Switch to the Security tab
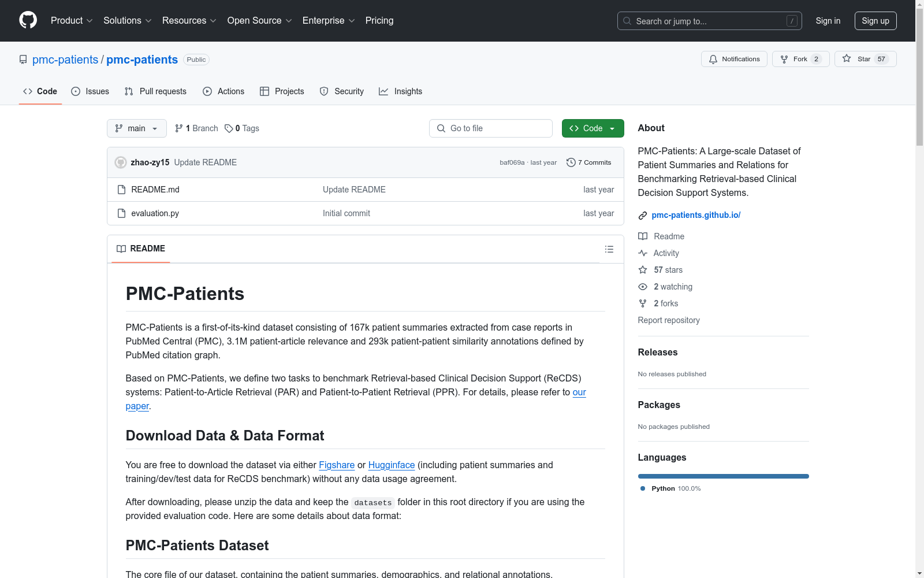This screenshot has height=578, width=924. [342, 91]
